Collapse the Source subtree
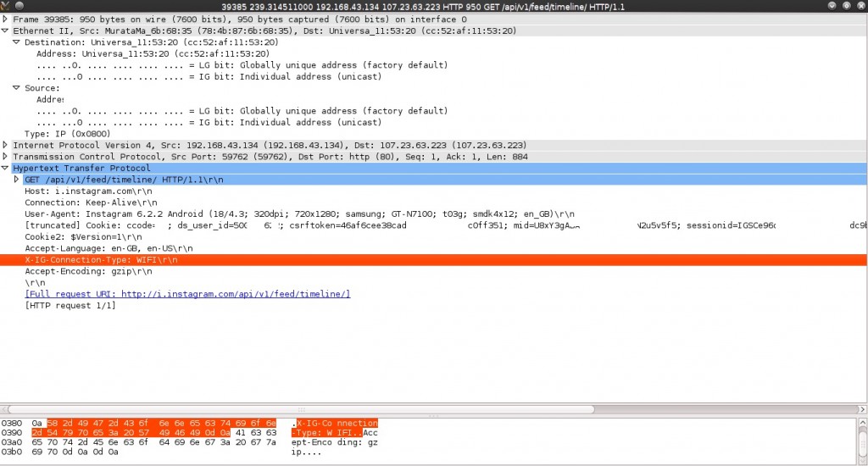Viewport: 868px width, 466px height. point(17,88)
